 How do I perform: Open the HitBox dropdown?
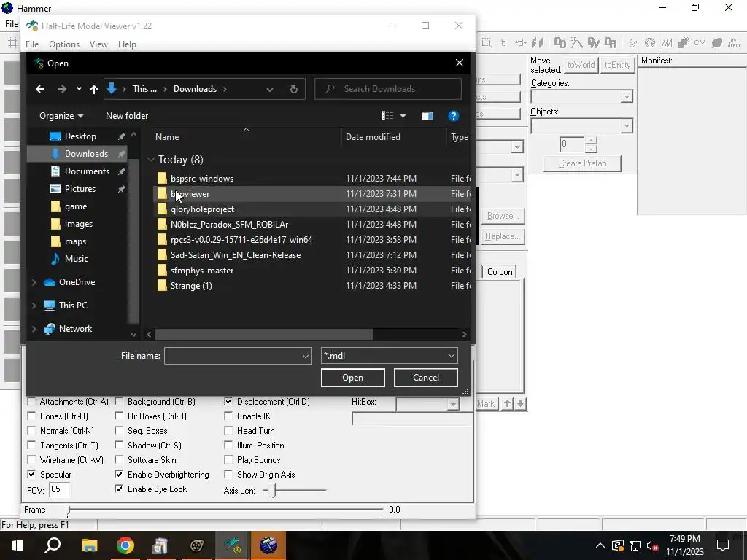click(452, 404)
